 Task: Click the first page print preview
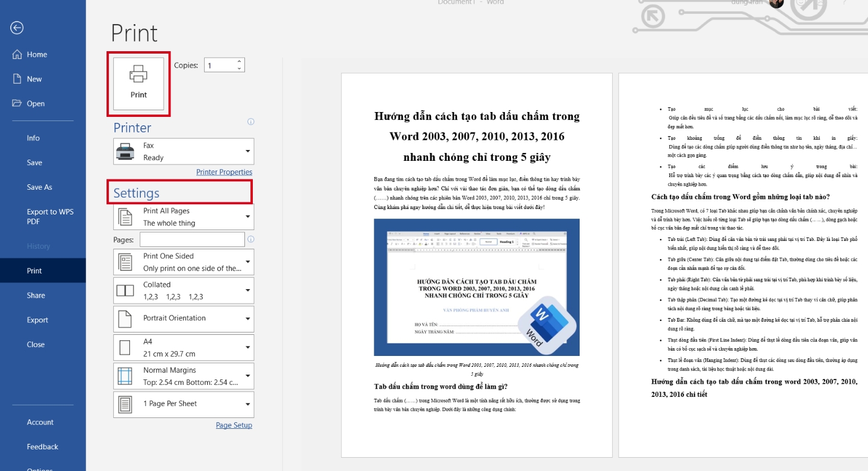pyautogui.click(x=477, y=265)
